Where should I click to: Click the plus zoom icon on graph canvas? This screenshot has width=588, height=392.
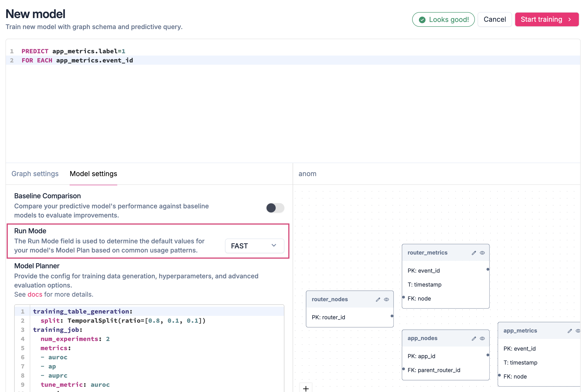[x=306, y=389]
